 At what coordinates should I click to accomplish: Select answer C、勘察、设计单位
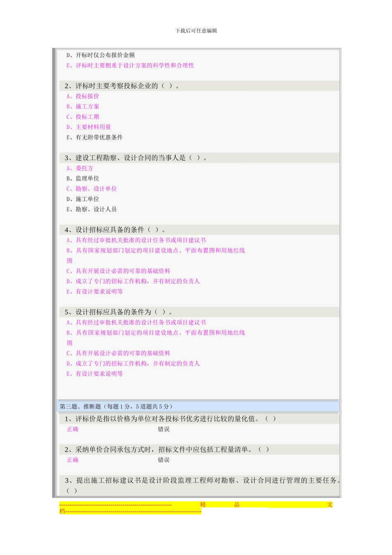[92, 189]
